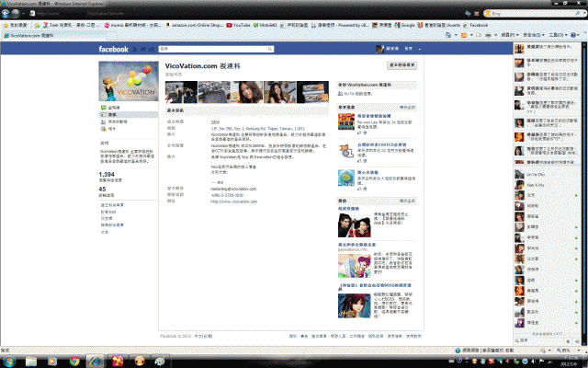This screenshot has width=588, height=368.
Task: Open the amazon.com Online Shop bookmark
Action: point(194,25)
